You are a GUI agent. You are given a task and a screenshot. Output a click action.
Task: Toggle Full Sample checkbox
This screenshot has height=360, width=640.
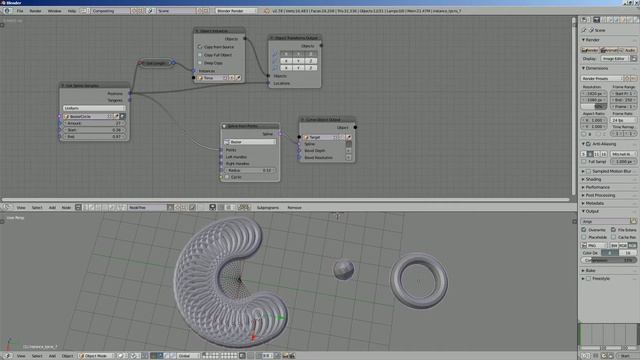tap(584, 162)
